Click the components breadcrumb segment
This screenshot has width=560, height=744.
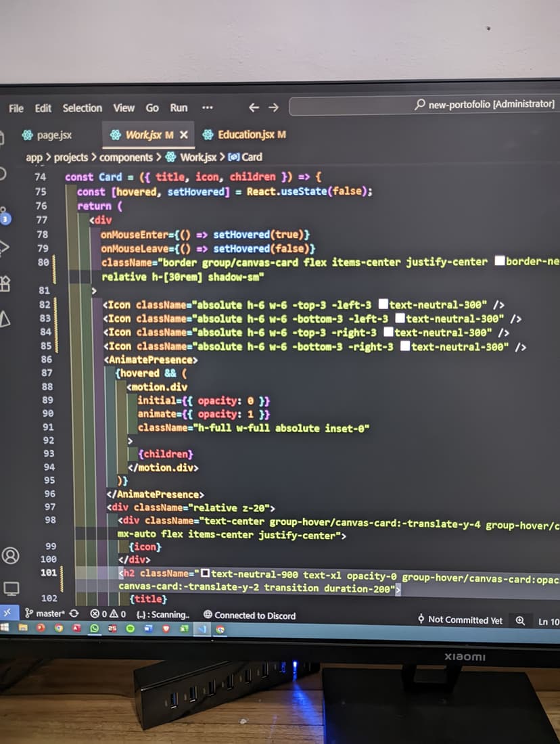[126, 157]
